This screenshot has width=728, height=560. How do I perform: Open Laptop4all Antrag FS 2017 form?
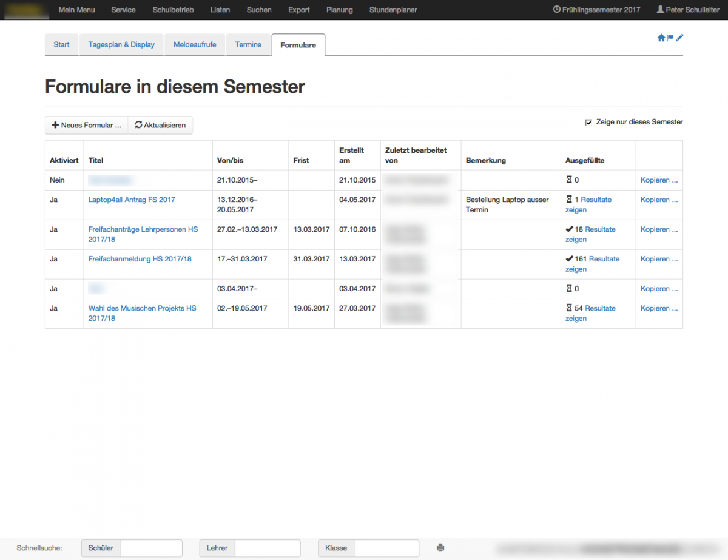pyautogui.click(x=132, y=200)
